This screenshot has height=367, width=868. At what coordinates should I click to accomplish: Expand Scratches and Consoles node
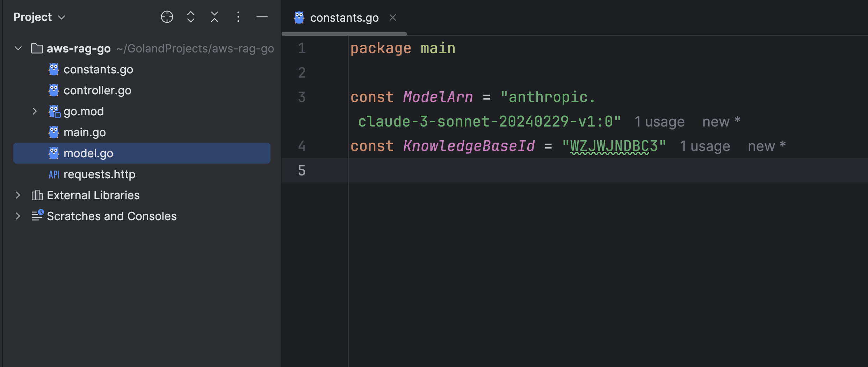pyautogui.click(x=18, y=216)
